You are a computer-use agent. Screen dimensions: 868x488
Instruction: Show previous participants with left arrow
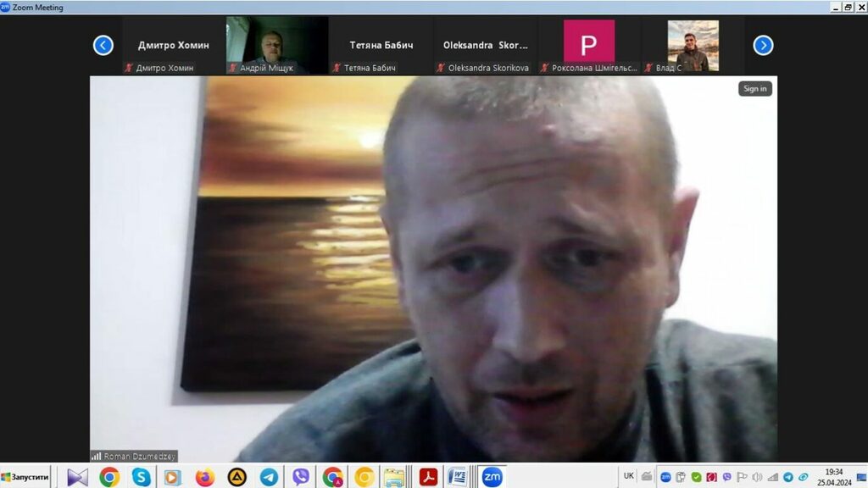[x=103, y=46]
